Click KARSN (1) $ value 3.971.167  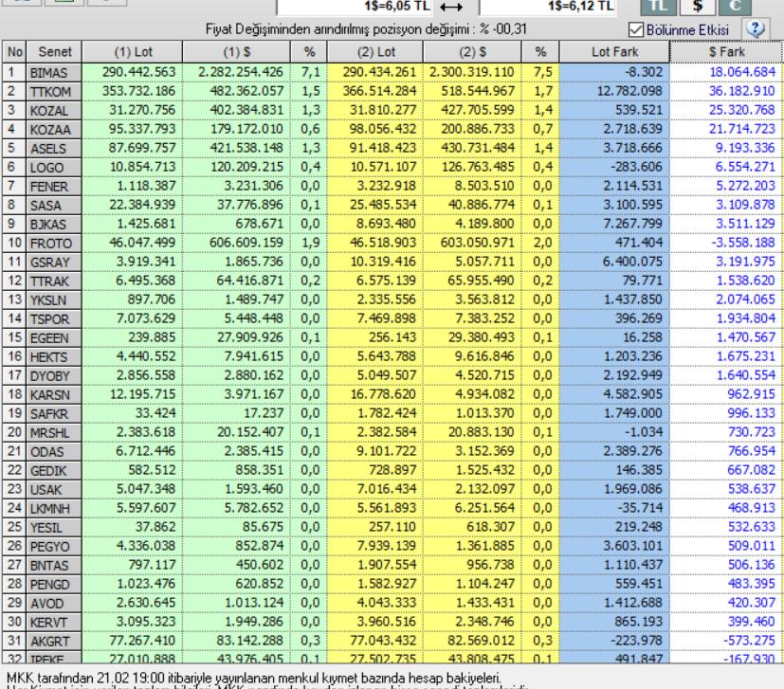pos(253,394)
